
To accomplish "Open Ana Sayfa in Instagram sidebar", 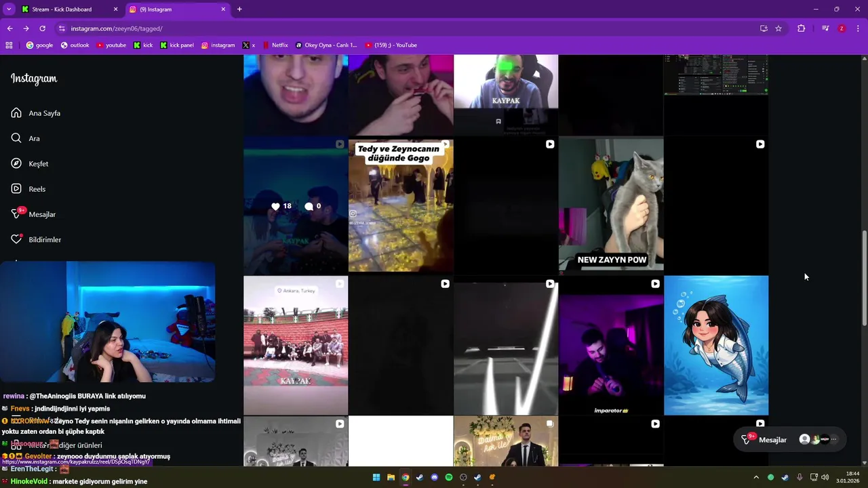I will pos(36,113).
